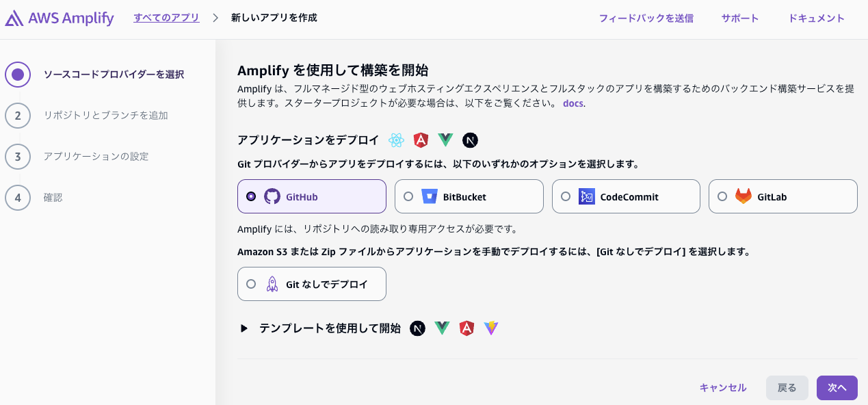
Task: Click the Next.js icon beside アプリケーションをデプロイ
Action: click(470, 140)
